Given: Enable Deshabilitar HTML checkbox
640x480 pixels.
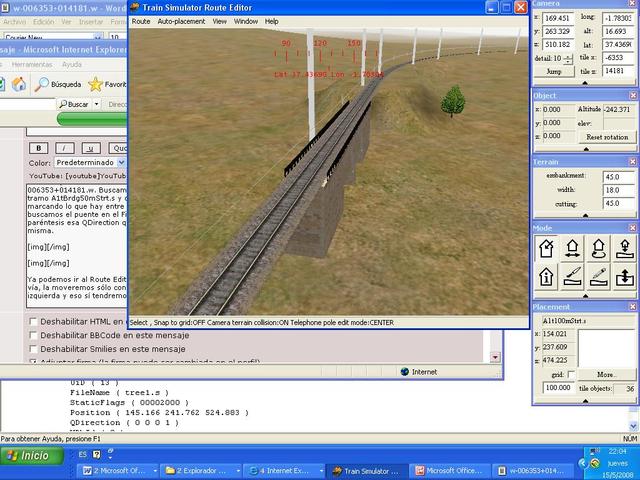Looking at the screenshot, I should 31,321.
